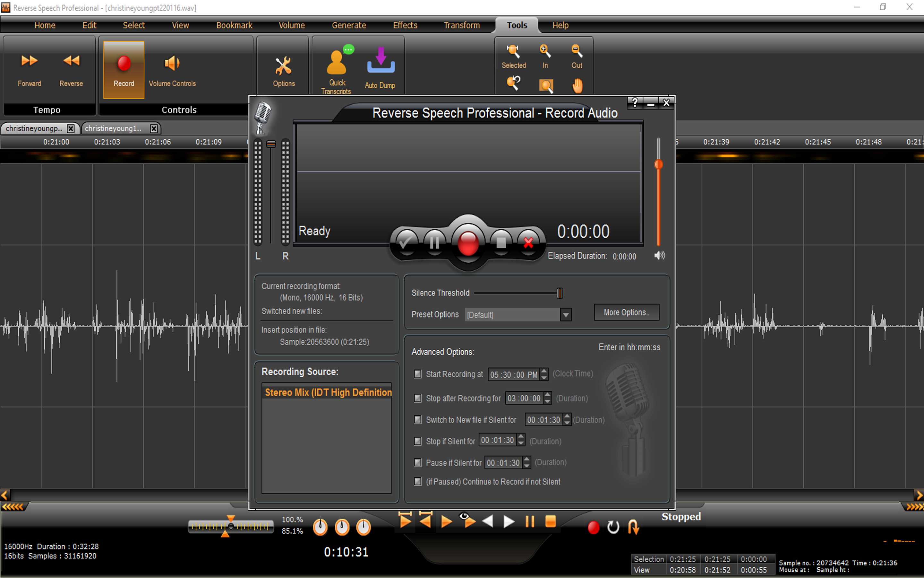Click the Silence Threshold slider handle

coord(560,293)
